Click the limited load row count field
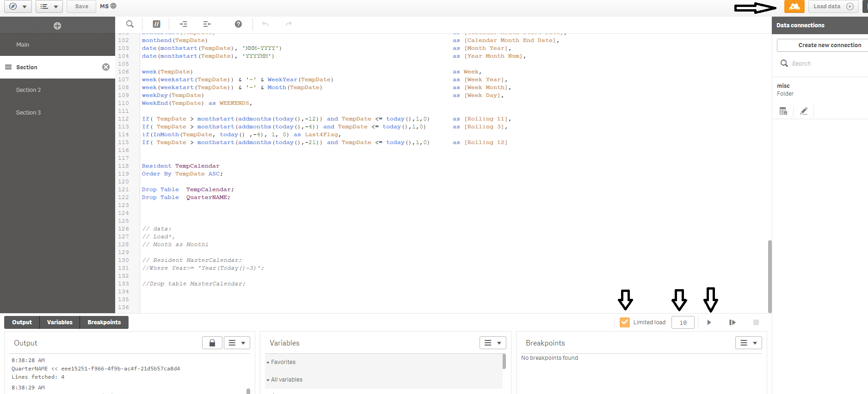The image size is (868, 394). tap(683, 322)
